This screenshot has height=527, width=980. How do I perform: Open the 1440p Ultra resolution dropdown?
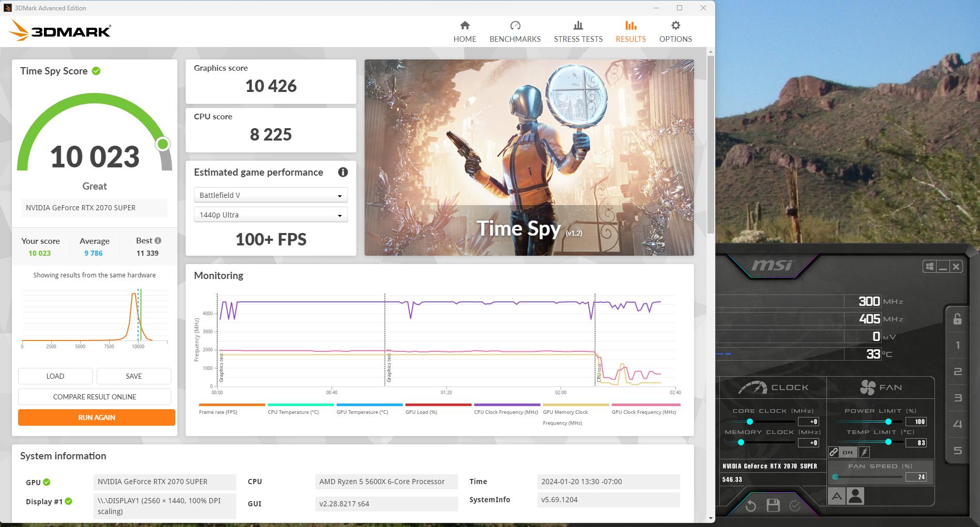click(x=270, y=215)
